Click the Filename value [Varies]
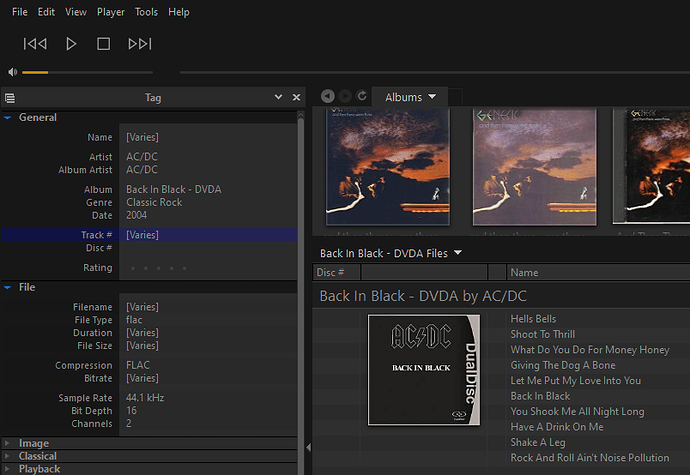 [142, 307]
